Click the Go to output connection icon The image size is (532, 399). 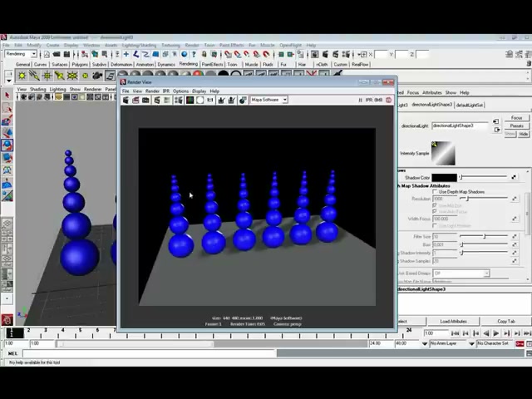(x=497, y=130)
